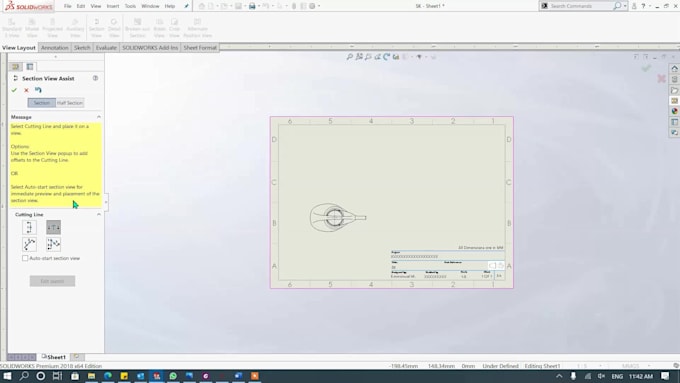This screenshot has height=383, width=680.
Task: Open the File menu
Action: 67,6
